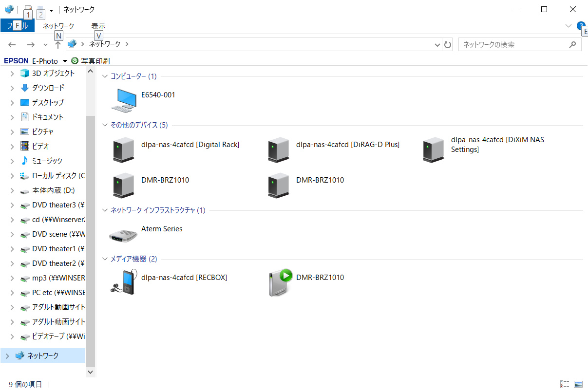This screenshot has height=392, width=588.
Task: Click the back navigation arrow
Action: point(12,44)
